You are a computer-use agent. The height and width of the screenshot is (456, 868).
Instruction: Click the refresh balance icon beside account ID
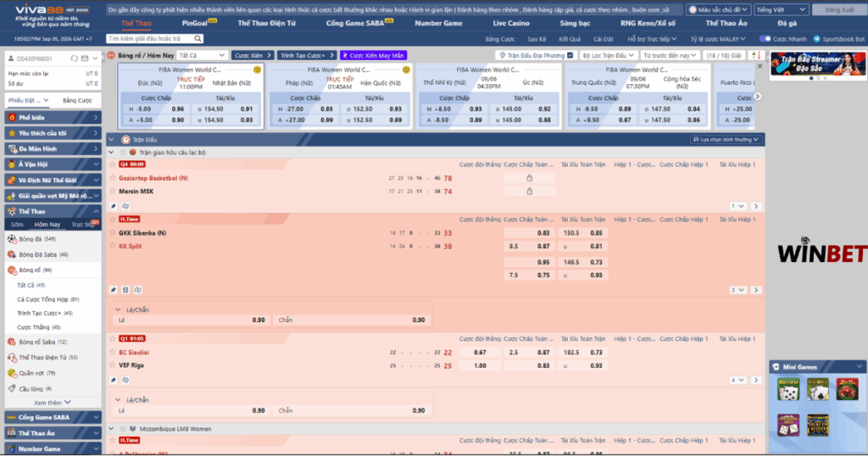click(x=75, y=58)
